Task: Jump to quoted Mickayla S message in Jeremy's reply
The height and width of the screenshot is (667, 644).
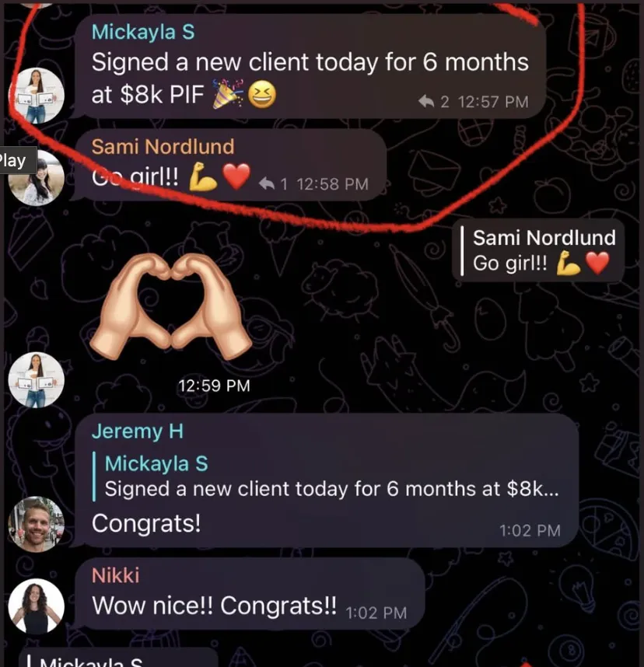Action: pos(327,476)
